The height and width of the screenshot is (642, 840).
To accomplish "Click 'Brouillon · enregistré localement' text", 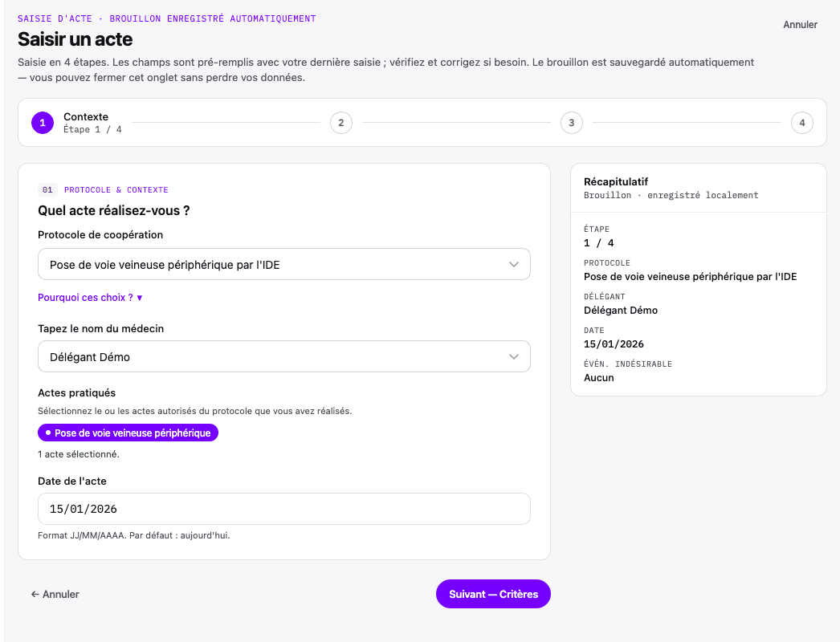I will pos(671,195).
